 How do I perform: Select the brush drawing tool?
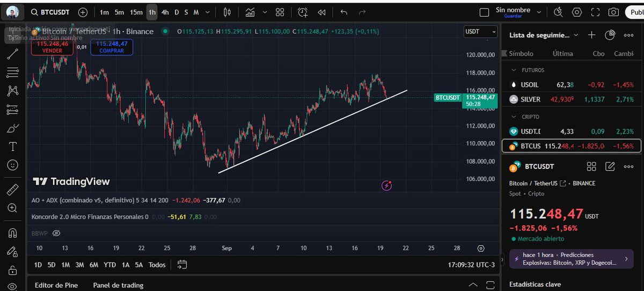(13, 128)
